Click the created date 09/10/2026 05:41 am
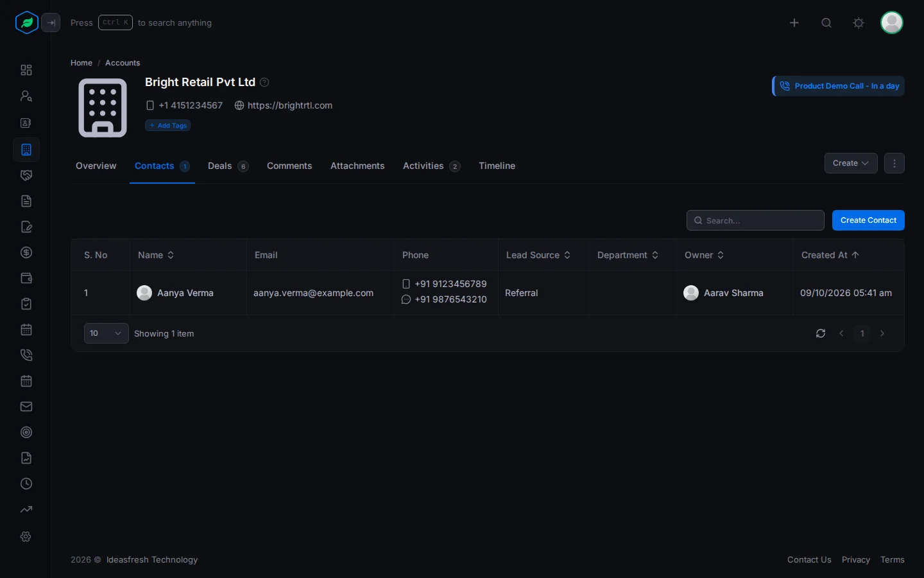This screenshot has height=578, width=924. 846,293
